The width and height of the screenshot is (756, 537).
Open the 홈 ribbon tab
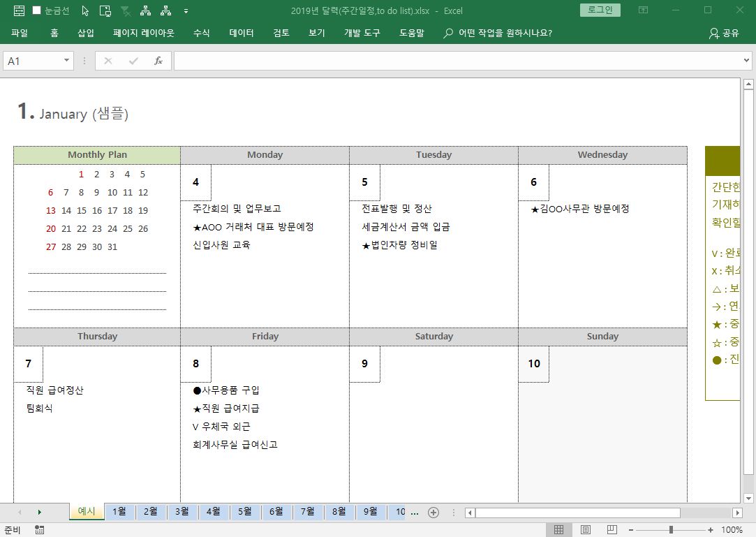click(x=54, y=33)
